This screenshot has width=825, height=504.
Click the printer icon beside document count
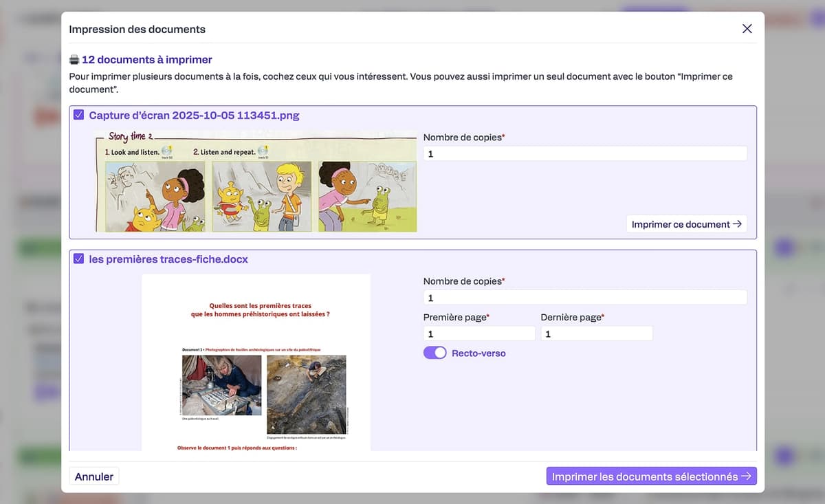click(x=74, y=60)
